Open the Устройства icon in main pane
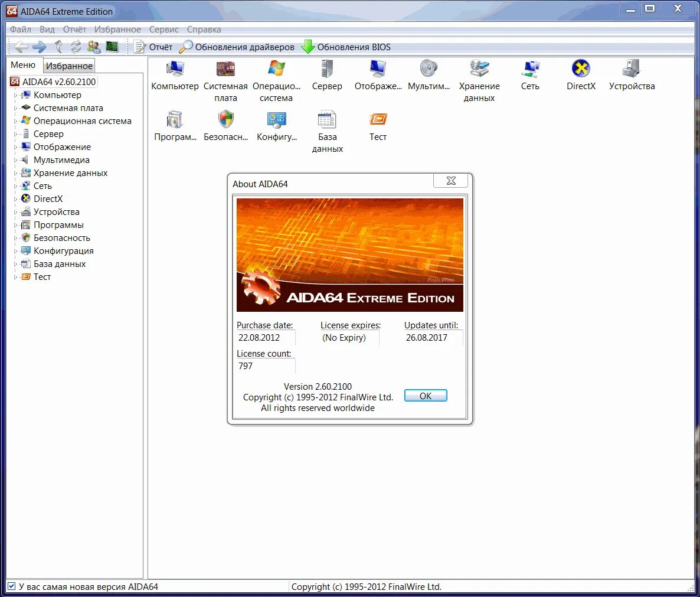 pyautogui.click(x=632, y=68)
